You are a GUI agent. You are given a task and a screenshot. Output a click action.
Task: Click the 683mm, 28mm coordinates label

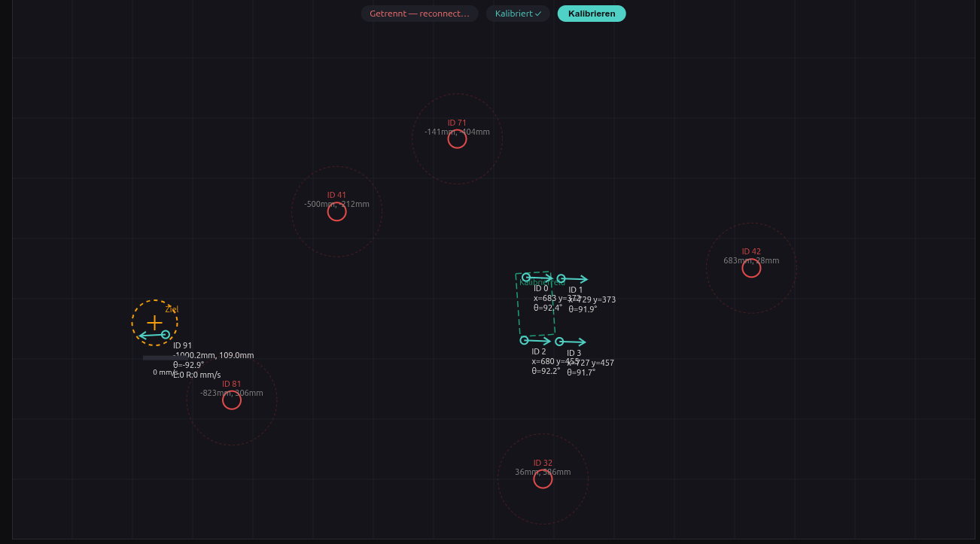click(x=751, y=261)
